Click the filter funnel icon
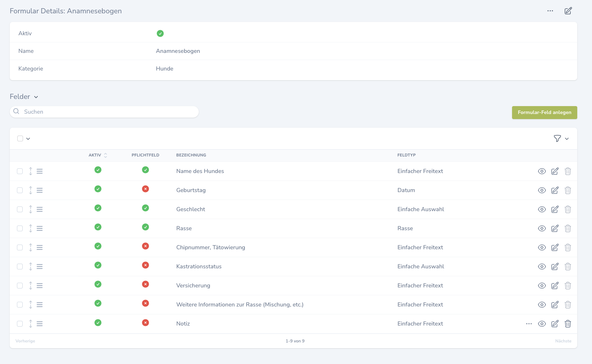Image resolution: width=592 pixels, height=364 pixels. pos(557,138)
